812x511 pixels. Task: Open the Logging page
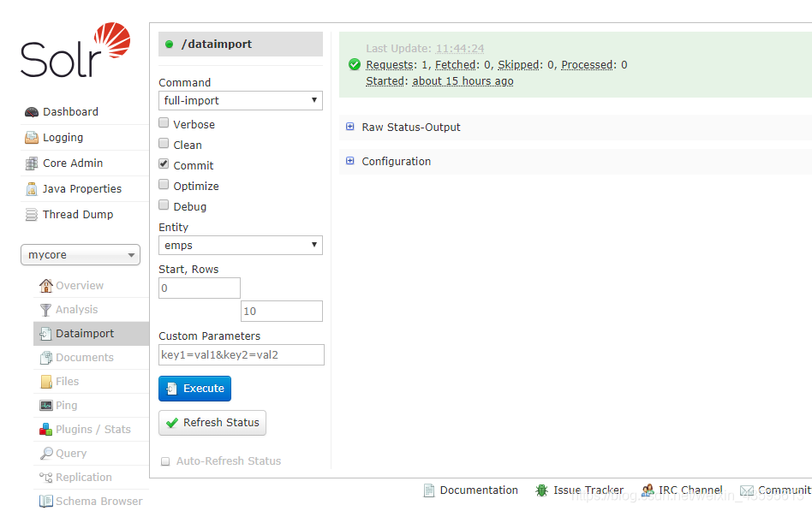(63, 138)
